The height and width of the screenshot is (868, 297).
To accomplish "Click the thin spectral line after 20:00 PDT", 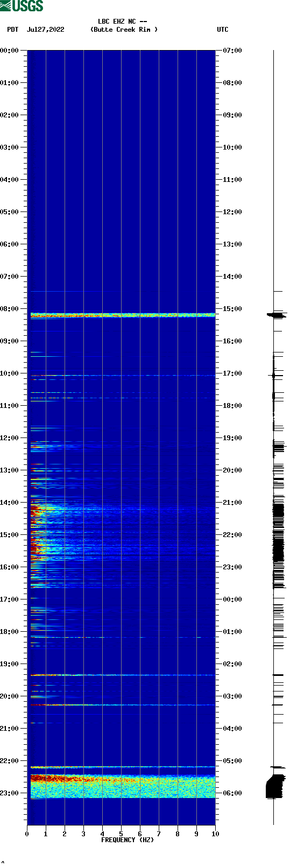I will coord(123,705).
